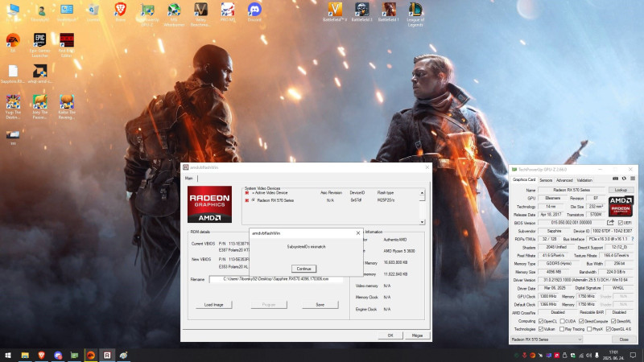Image resolution: width=644 pixels, height=362 pixels.
Task: Open File Explorer from the taskbar
Action: click(25, 355)
